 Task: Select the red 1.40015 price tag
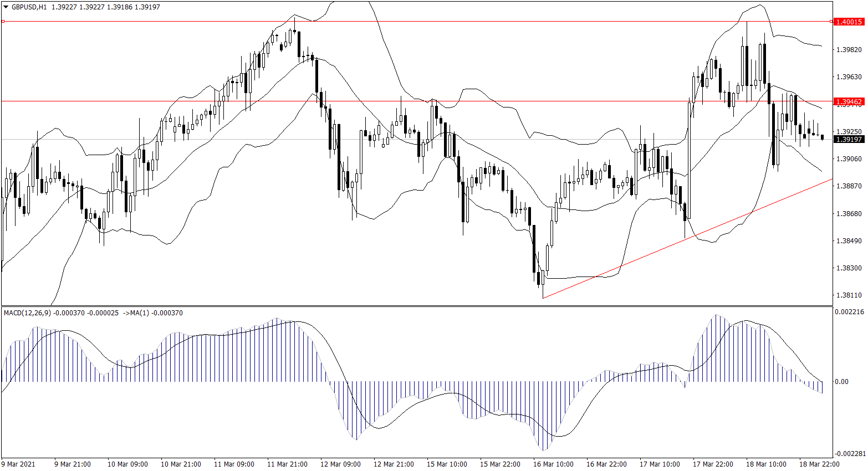click(849, 22)
